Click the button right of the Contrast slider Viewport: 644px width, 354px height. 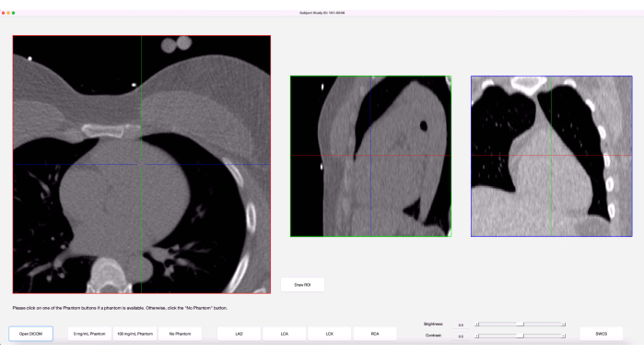pyautogui.click(x=602, y=334)
